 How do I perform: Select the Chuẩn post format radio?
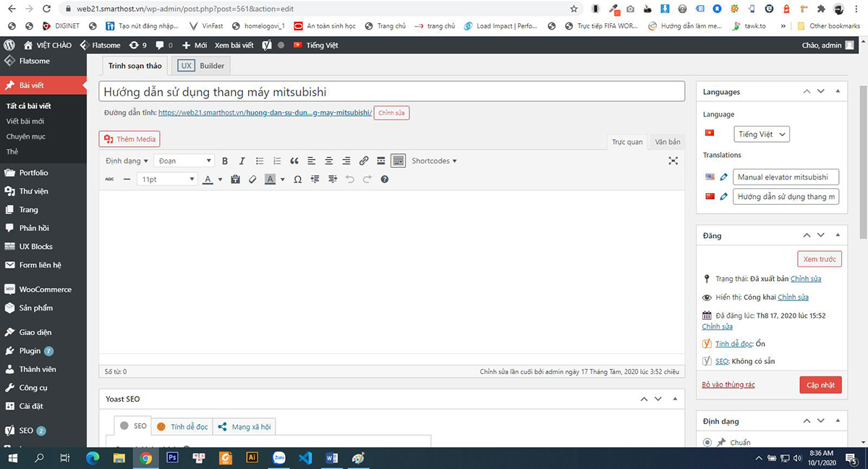(x=707, y=442)
